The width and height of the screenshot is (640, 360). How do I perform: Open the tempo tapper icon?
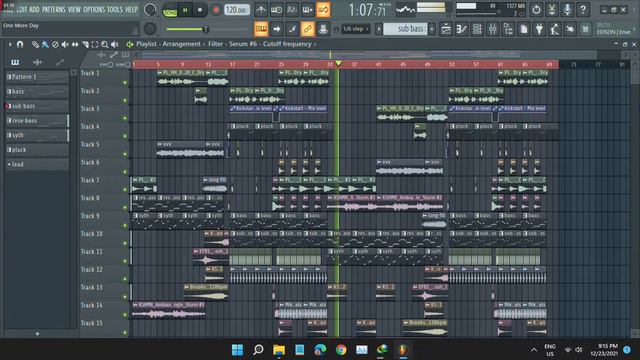click(555, 29)
